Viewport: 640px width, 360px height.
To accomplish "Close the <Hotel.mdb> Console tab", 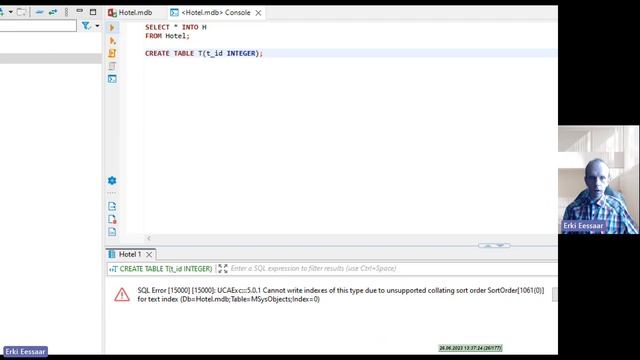I will tap(258, 13).
